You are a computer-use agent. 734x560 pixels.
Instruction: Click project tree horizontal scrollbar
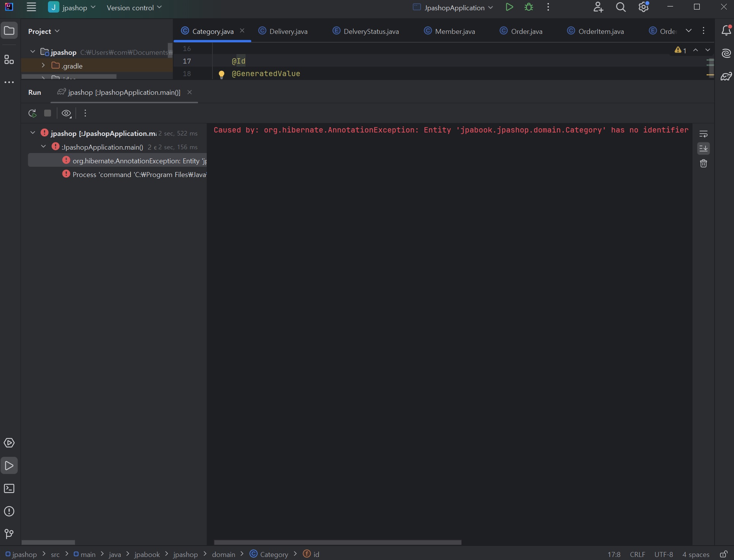[x=69, y=77]
